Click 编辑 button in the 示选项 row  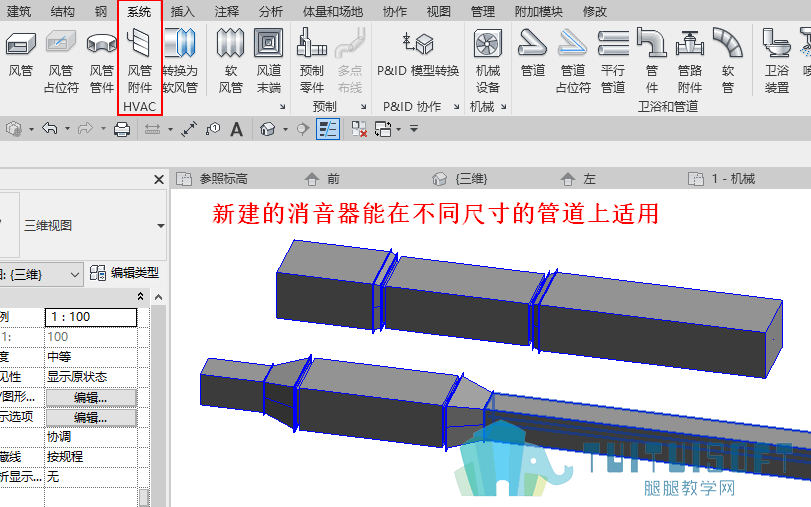(91, 417)
